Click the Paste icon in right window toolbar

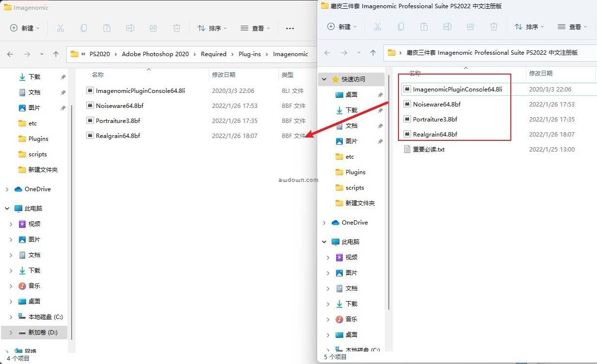tap(424, 27)
